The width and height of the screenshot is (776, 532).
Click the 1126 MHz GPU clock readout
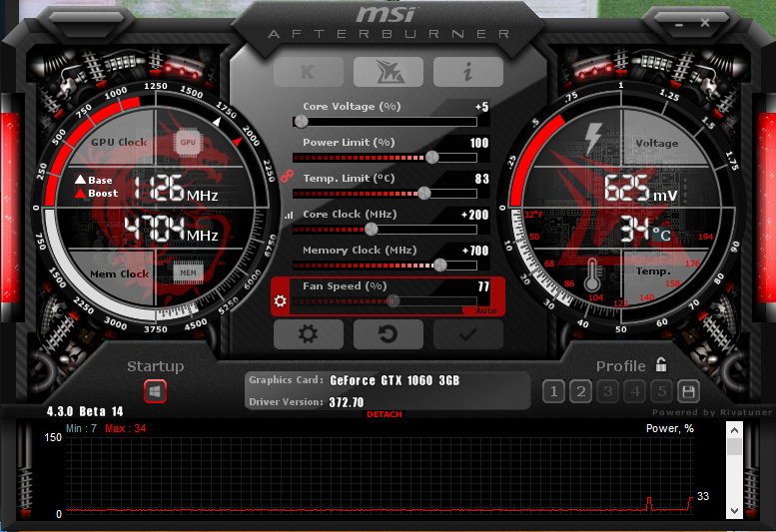[176, 189]
